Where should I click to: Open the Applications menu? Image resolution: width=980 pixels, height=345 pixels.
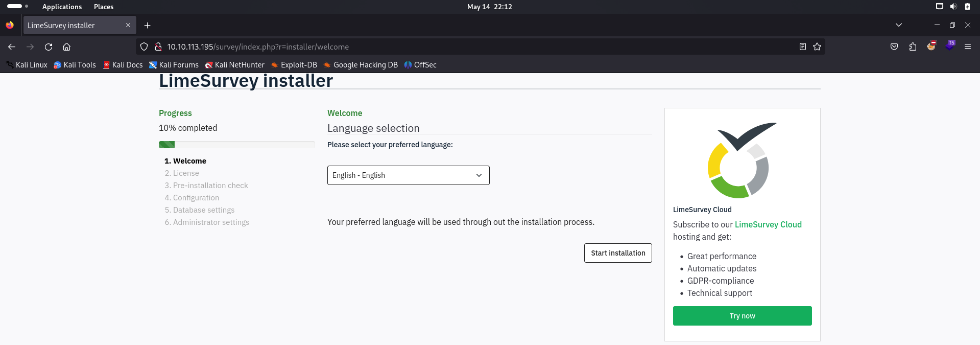coord(62,7)
